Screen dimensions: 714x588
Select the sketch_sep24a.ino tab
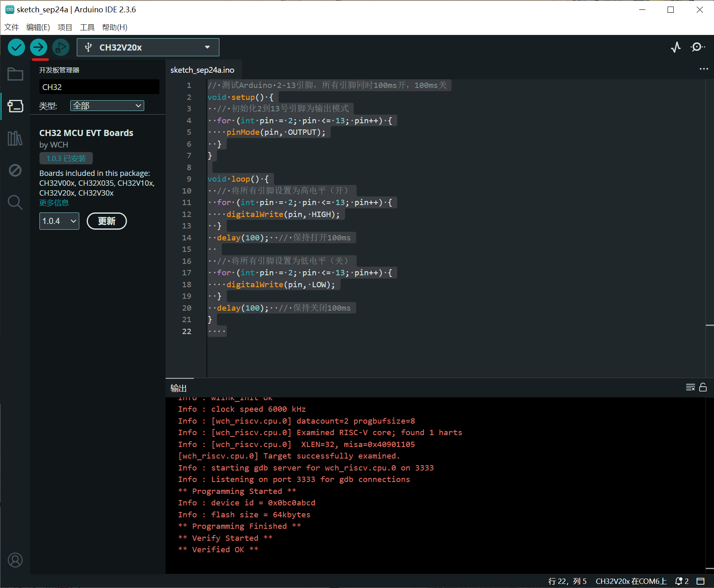coord(203,70)
